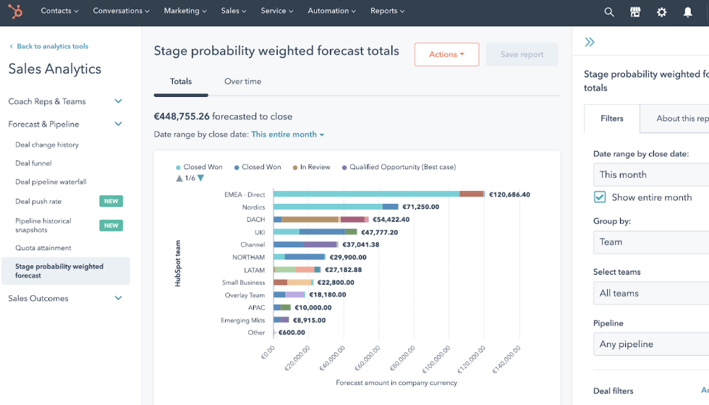Click the Small Business team label
Screen dimensions: 709x405
click(243, 283)
